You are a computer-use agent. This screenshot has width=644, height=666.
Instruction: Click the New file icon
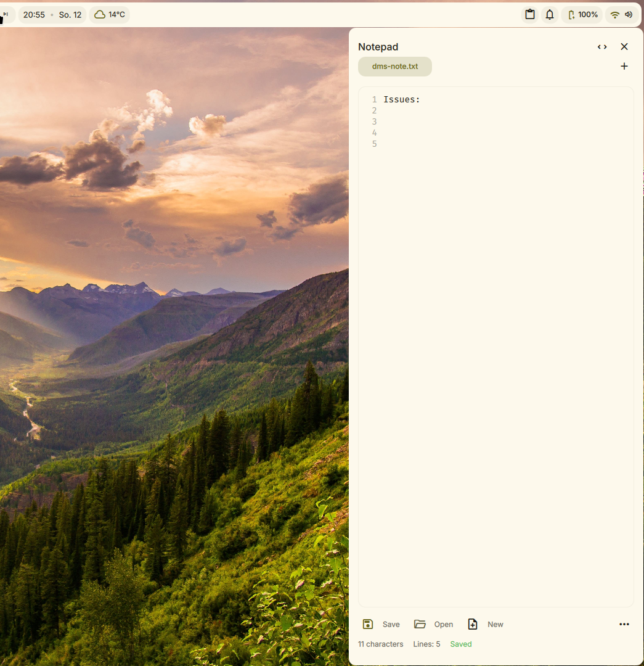[473, 624]
